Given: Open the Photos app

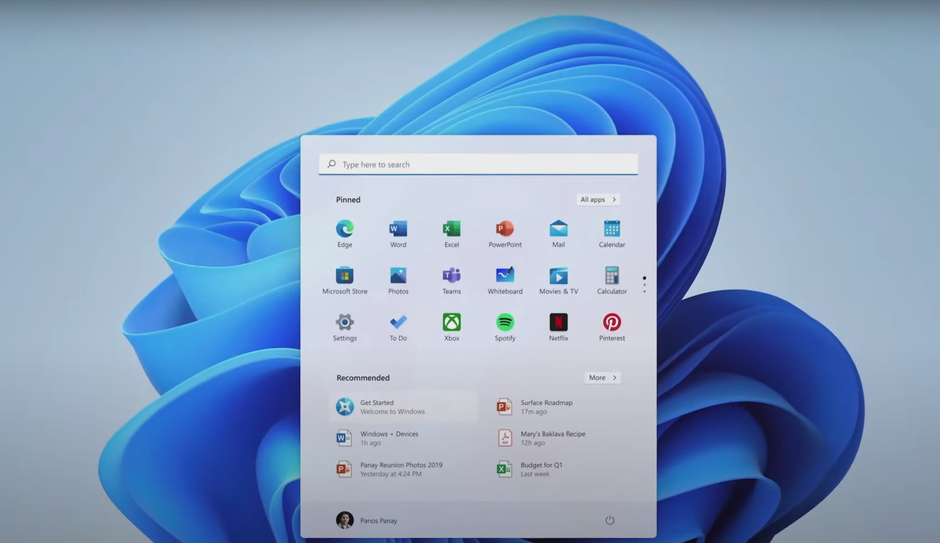Looking at the screenshot, I should click(x=398, y=276).
